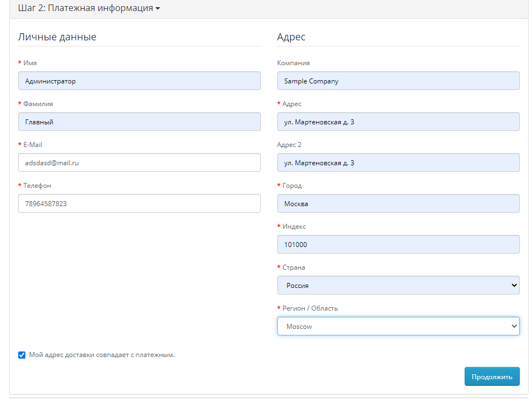
Task: Click the Компания field with Sample Company
Action: pos(398,81)
